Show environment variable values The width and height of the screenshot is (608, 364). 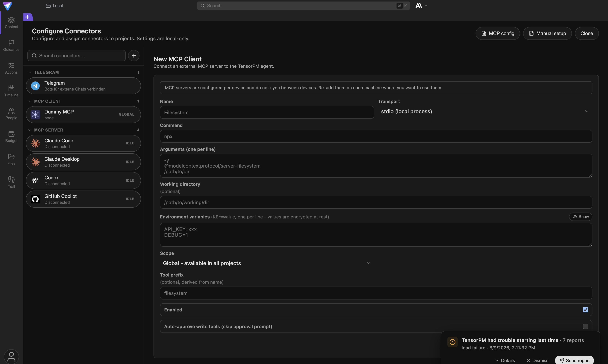pos(580,217)
